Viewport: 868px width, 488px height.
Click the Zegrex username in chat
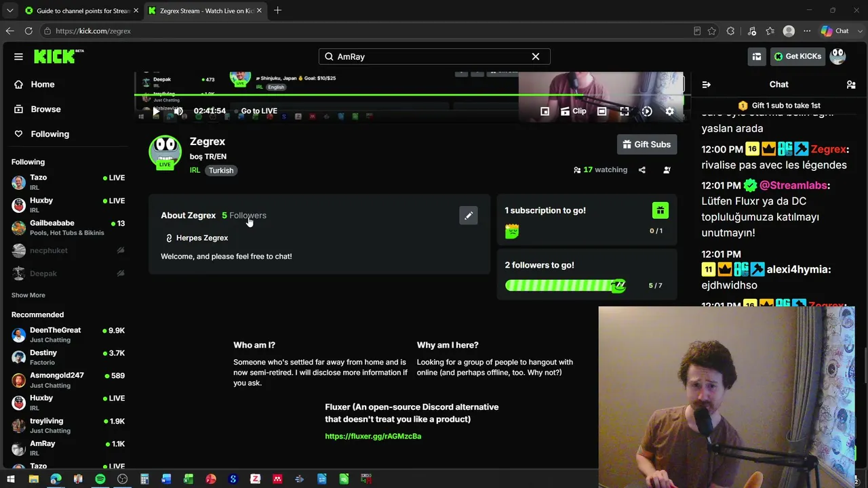(x=828, y=149)
